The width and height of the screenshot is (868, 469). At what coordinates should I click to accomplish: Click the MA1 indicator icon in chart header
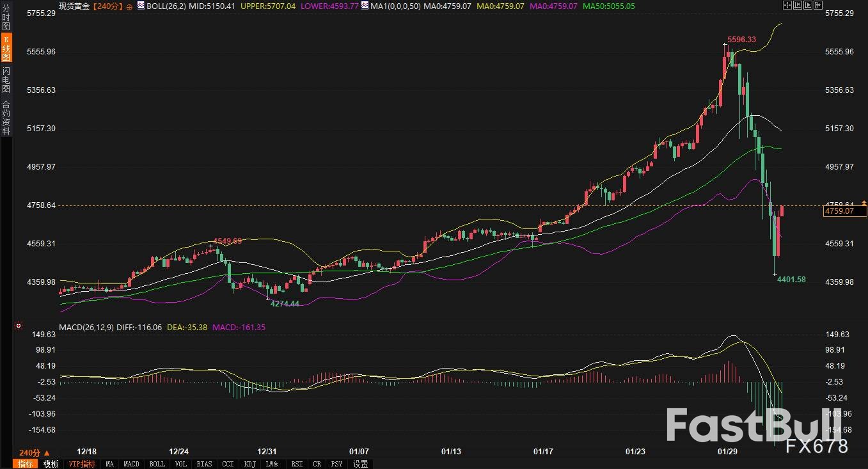[x=365, y=6]
